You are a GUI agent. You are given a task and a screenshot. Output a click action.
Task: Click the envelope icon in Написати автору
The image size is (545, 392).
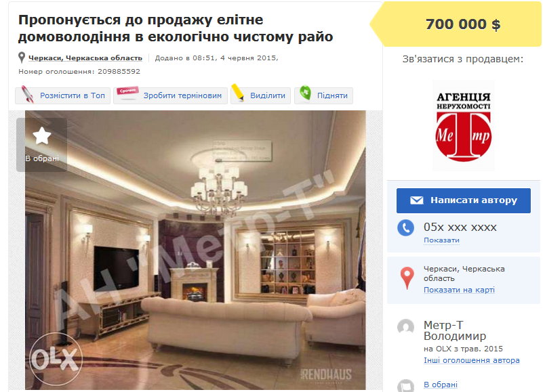pos(417,200)
